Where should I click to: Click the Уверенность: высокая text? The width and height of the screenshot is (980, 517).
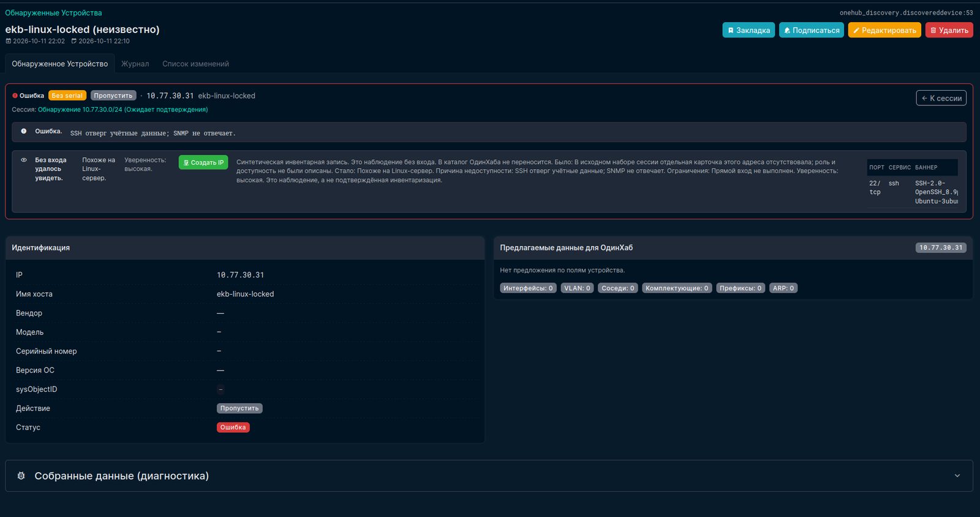(145, 164)
